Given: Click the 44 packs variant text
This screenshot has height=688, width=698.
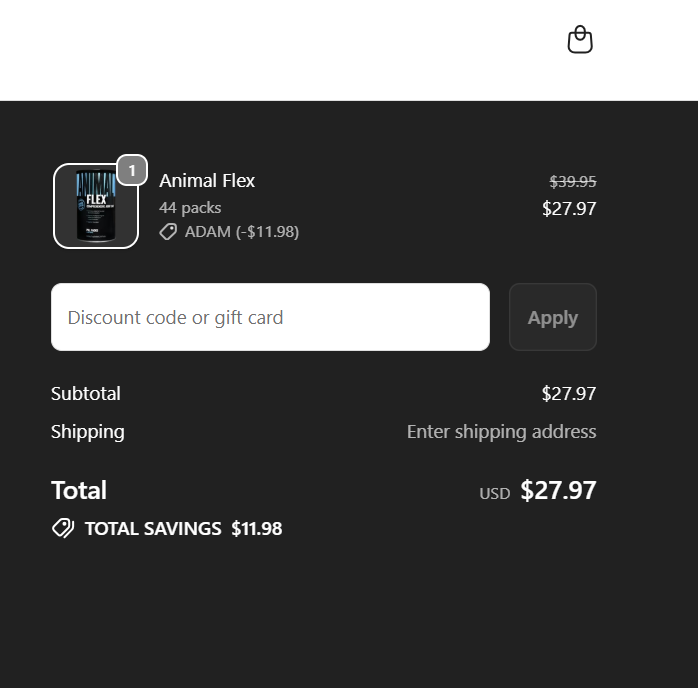Looking at the screenshot, I should [190, 208].
